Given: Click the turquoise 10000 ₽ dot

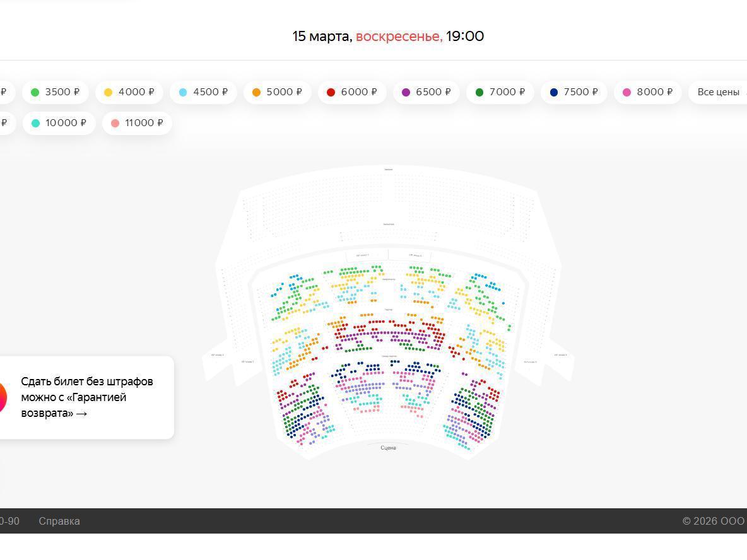Looking at the screenshot, I should click(x=35, y=123).
